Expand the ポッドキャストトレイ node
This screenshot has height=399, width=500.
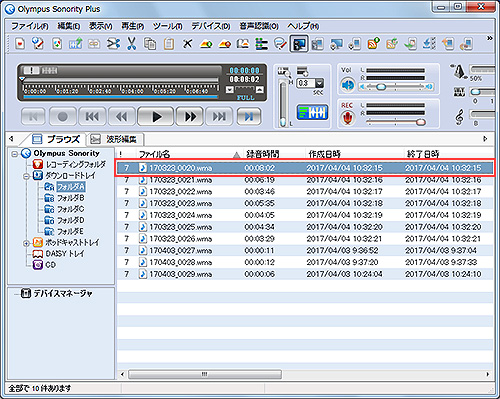click(26, 243)
